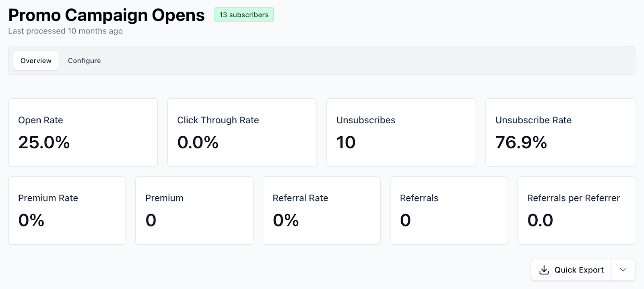Image resolution: width=644 pixels, height=289 pixels.
Task: Expand the dropdown arrow beside Quick Export
Action: (623, 270)
